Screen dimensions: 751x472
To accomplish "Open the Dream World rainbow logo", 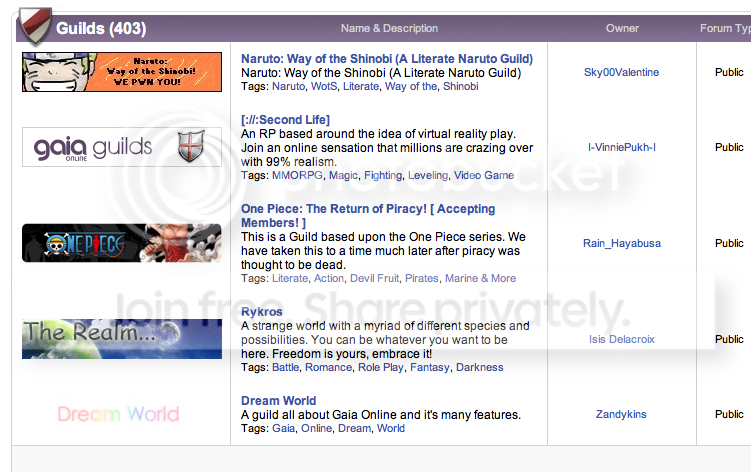I will click(x=118, y=414).
